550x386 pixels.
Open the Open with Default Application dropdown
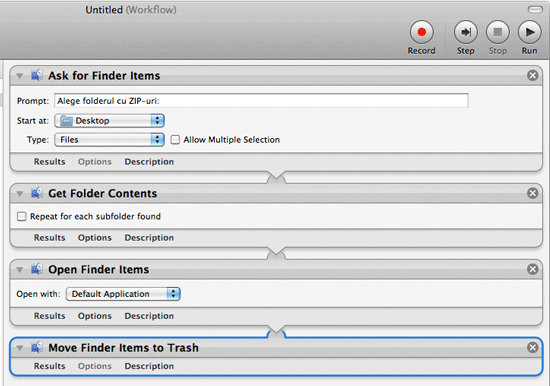tap(123, 294)
